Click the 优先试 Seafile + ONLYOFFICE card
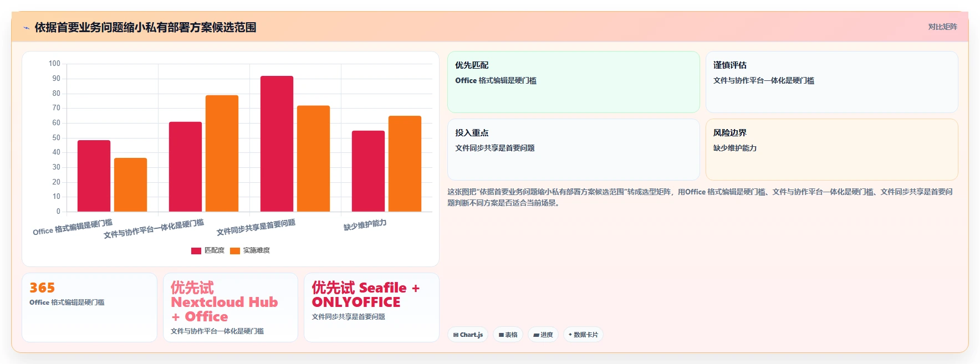The height and width of the screenshot is (364, 980). click(371, 307)
